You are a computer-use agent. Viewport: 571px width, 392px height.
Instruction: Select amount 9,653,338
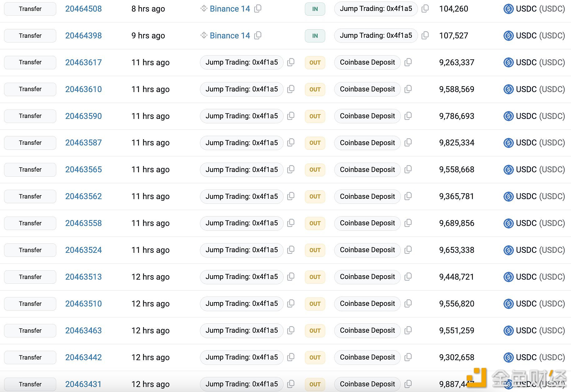tap(457, 250)
